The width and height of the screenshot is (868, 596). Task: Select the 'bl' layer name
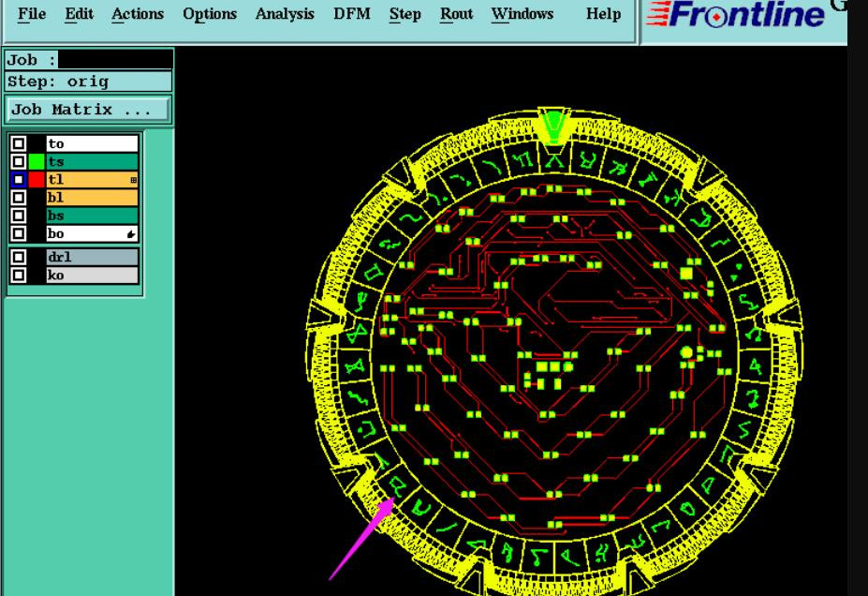92,197
